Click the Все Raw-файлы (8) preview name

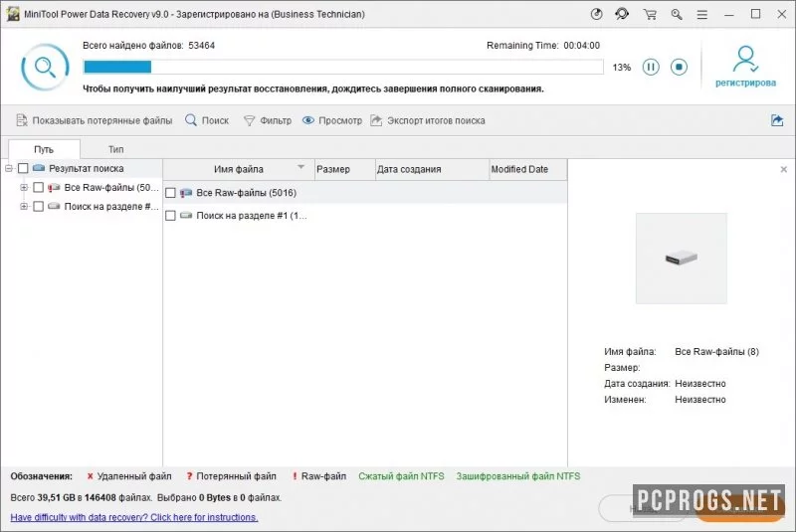click(x=716, y=351)
